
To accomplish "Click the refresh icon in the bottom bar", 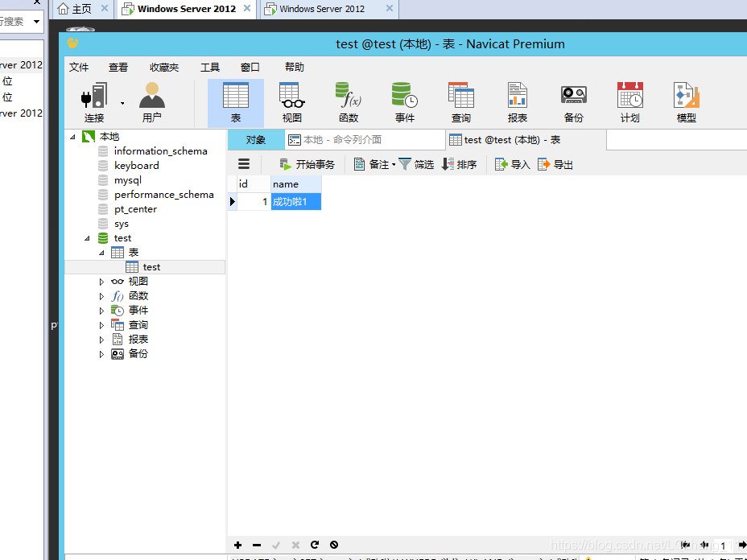I will click(x=315, y=545).
